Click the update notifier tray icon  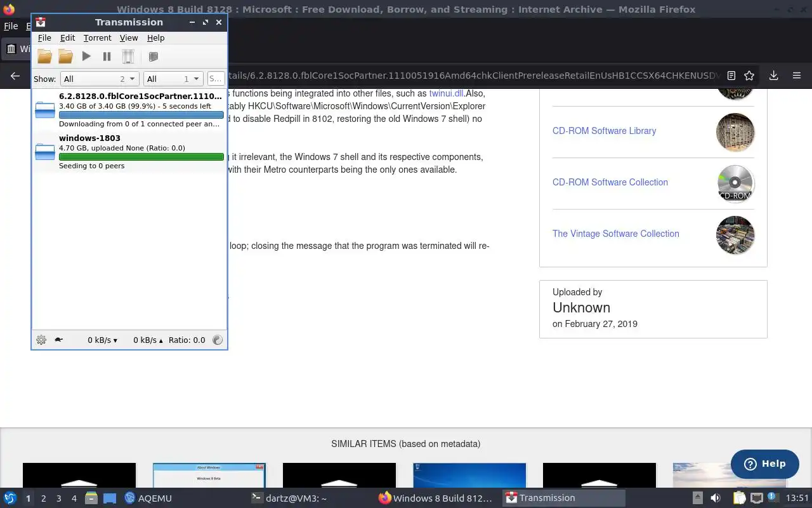coord(773,498)
